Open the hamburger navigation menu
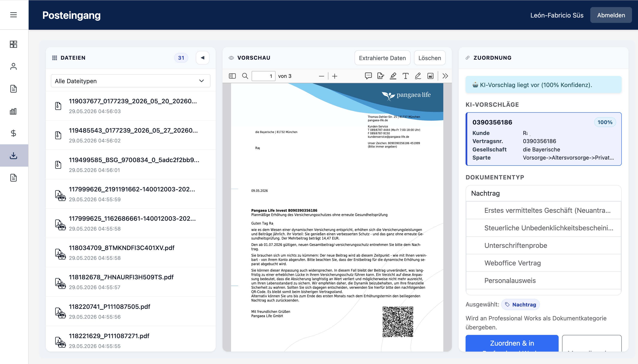This screenshot has height=364, width=638. pos(13,15)
